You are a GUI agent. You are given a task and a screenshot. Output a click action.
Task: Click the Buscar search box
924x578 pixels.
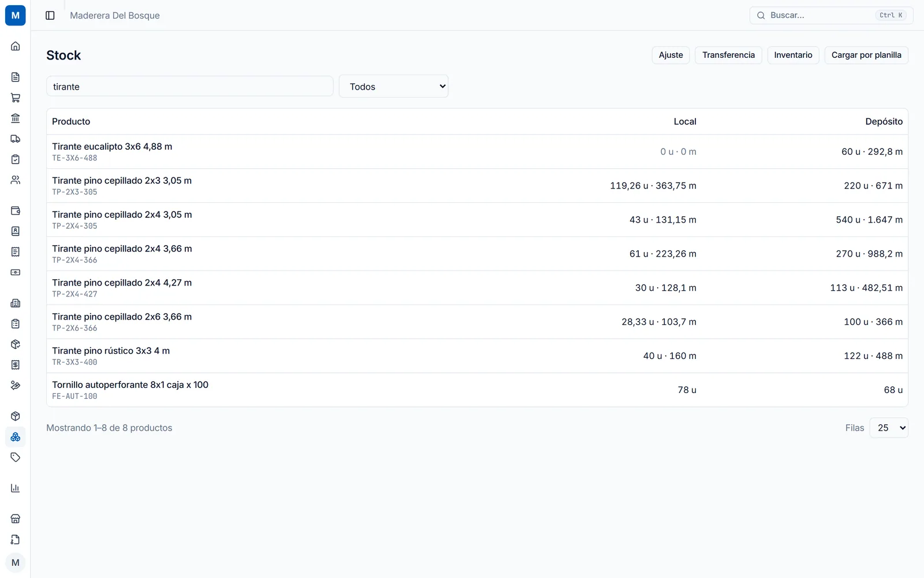tap(832, 16)
